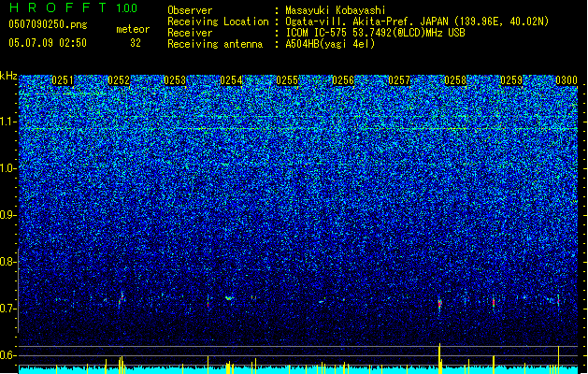Click the 0.7 kHz axis label

click(x=7, y=309)
